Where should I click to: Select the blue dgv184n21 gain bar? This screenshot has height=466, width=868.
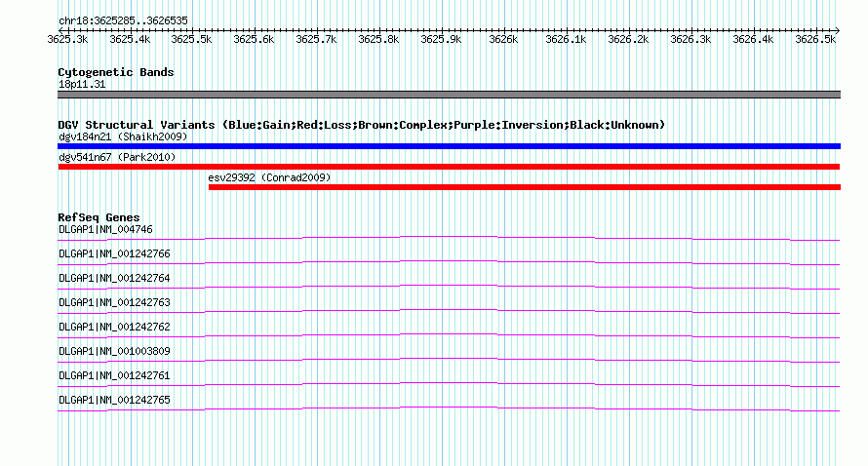449,146
